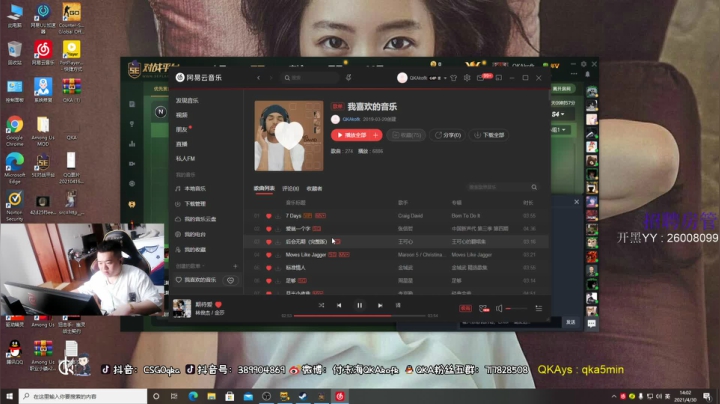Adjust the player volume slider
Screen dimensions: 720x404
coord(517,309)
